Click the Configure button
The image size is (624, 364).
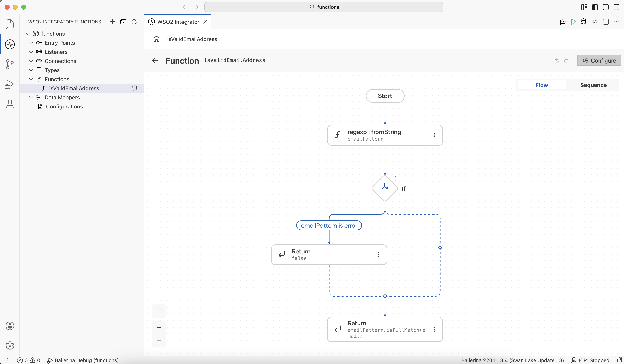click(x=599, y=60)
